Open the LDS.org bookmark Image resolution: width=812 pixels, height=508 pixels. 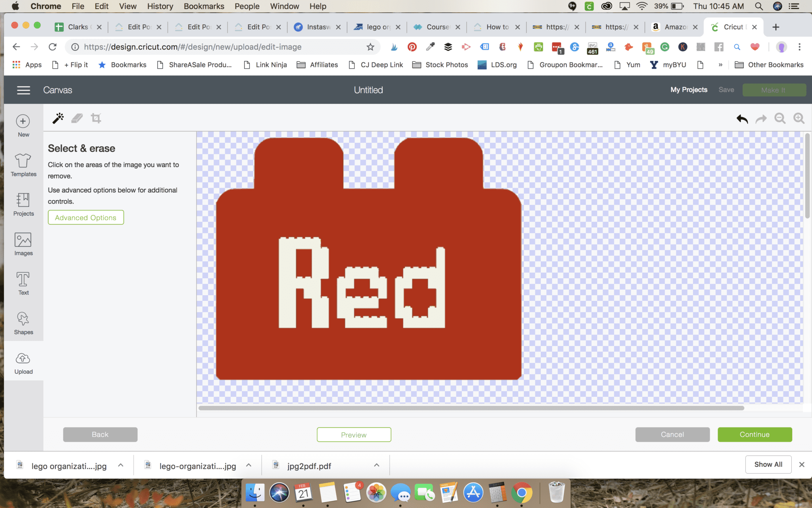[497, 65]
